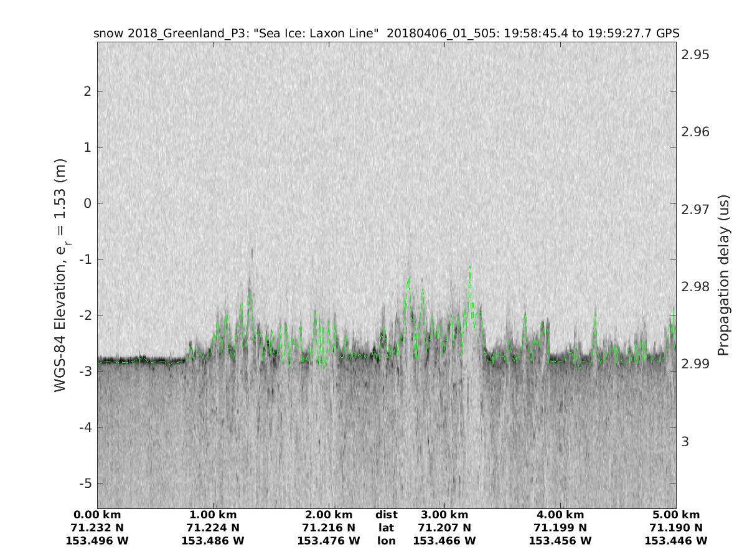Viewport: 747px width, 560px height.
Task: Click the 2.95 propagation delay tick
Action: [x=695, y=55]
